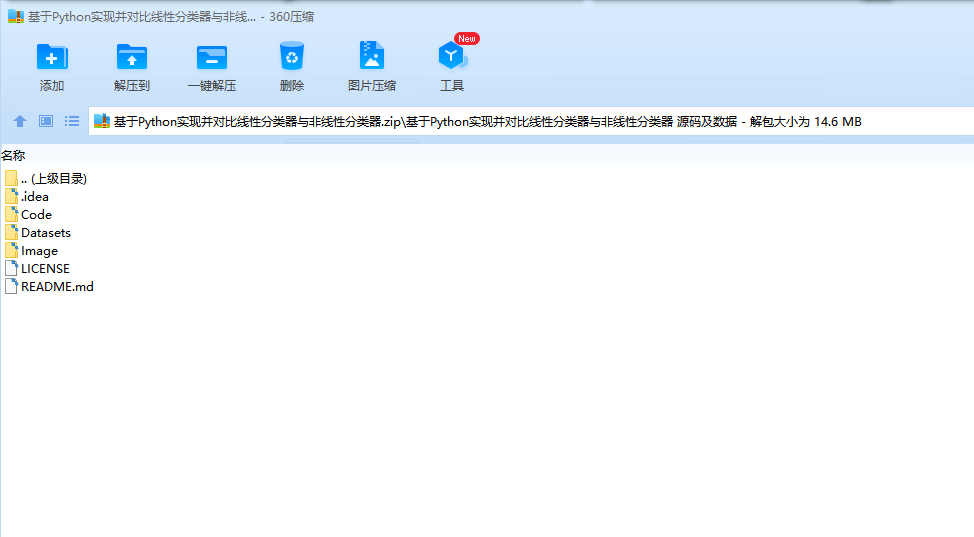Open the Image Compress (图片压缩) tool
Image resolution: width=974 pixels, height=537 pixels.
[x=371, y=56]
